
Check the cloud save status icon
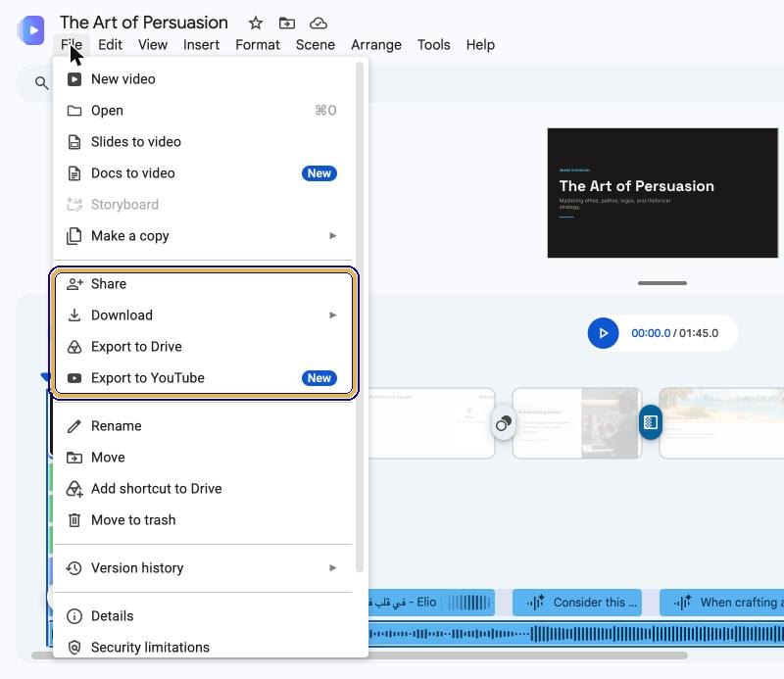click(318, 23)
